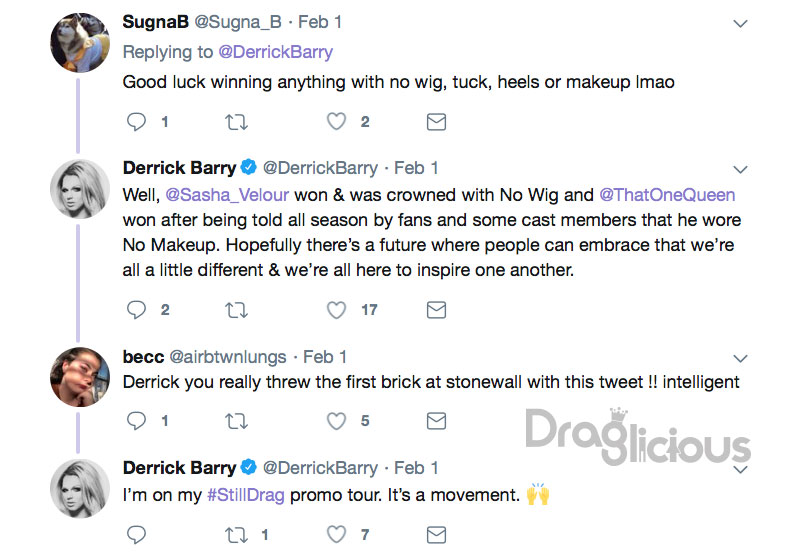The height and width of the screenshot is (555, 798).
Task: Retweet Derrick Barry's Sasha Velour reply
Action: 237,310
